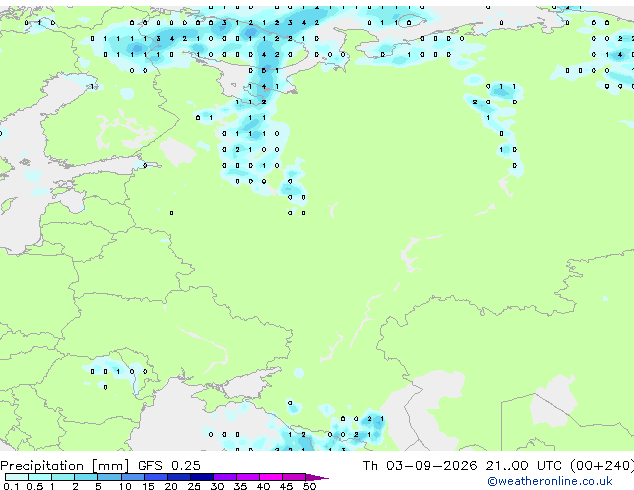Select the 35–40 mm legend color swatch

click(248, 477)
